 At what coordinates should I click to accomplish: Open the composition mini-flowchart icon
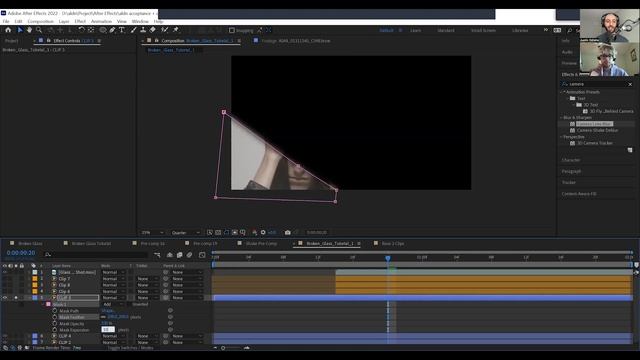point(157,255)
